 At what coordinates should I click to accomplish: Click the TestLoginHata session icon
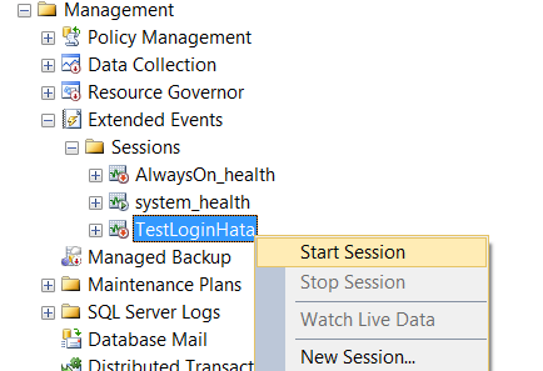(119, 229)
